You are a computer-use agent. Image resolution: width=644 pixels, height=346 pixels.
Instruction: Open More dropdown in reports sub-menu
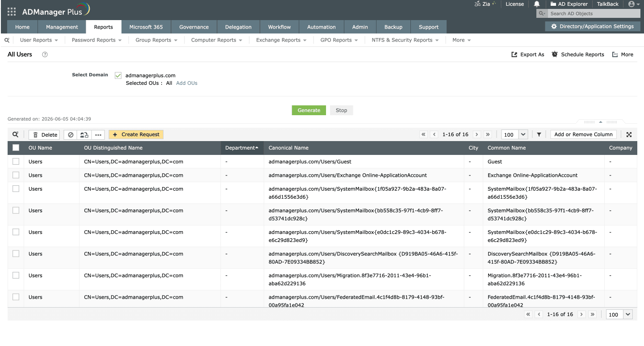[461, 40]
